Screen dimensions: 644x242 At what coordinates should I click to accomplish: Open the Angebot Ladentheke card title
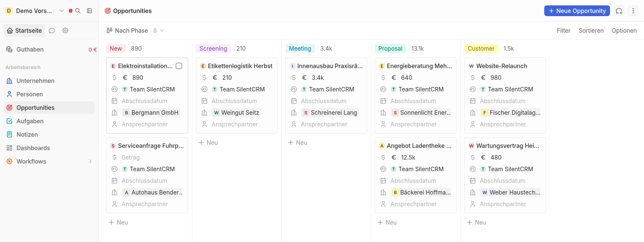pos(419,146)
